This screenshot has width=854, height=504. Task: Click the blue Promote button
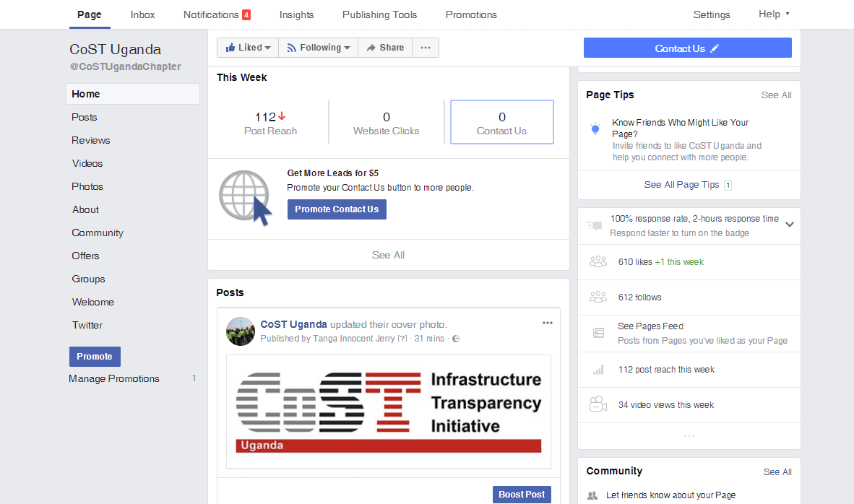(95, 357)
